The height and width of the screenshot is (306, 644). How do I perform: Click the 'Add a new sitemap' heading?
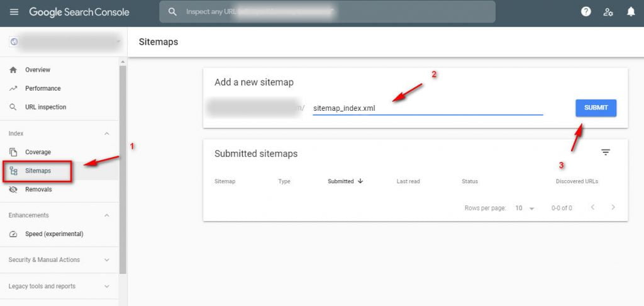pos(254,82)
